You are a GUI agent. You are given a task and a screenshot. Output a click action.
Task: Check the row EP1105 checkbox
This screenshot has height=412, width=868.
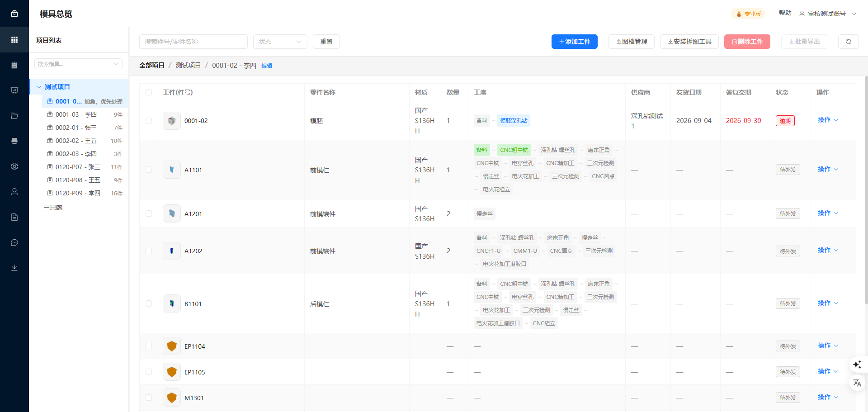tap(149, 372)
